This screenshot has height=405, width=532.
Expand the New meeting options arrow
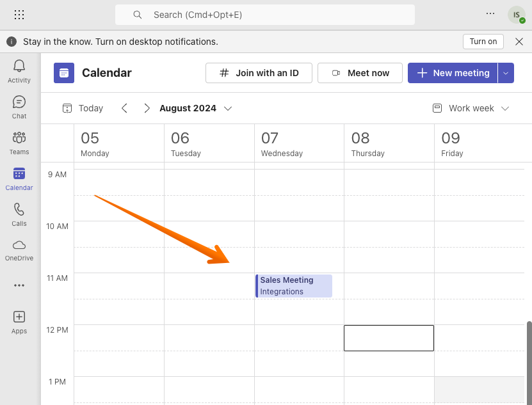point(506,73)
